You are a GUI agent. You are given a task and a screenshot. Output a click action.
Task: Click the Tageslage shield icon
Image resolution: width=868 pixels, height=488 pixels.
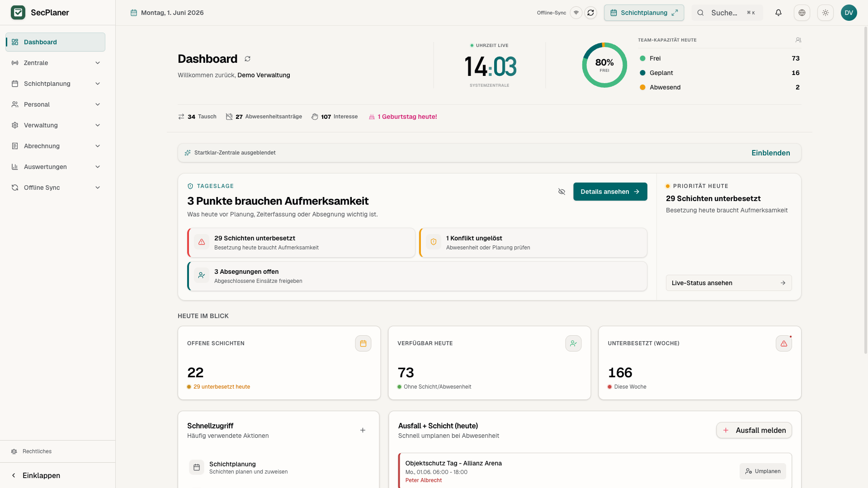pos(190,186)
